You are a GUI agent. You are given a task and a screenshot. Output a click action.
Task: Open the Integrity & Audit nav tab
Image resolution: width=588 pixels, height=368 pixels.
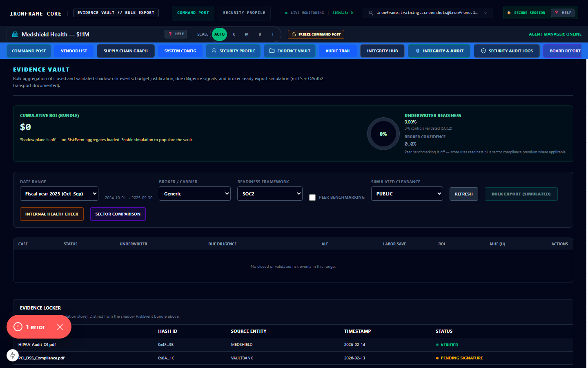click(439, 51)
